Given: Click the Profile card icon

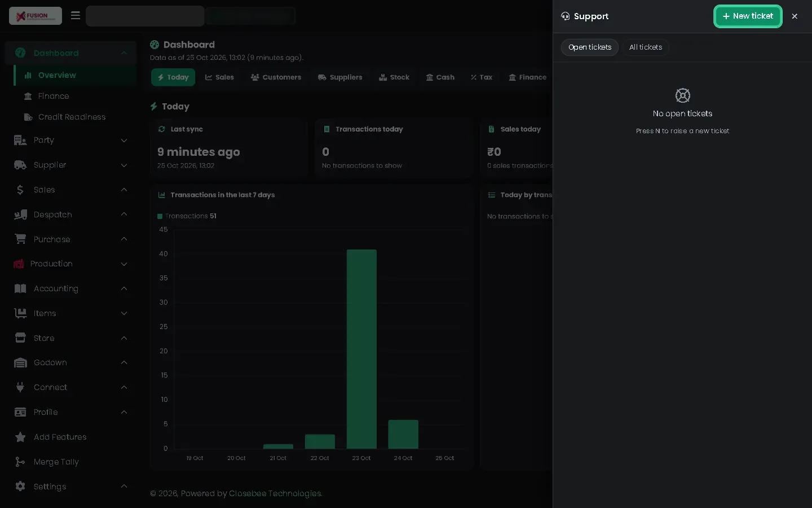Looking at the screenshot, I should point(20,412).
